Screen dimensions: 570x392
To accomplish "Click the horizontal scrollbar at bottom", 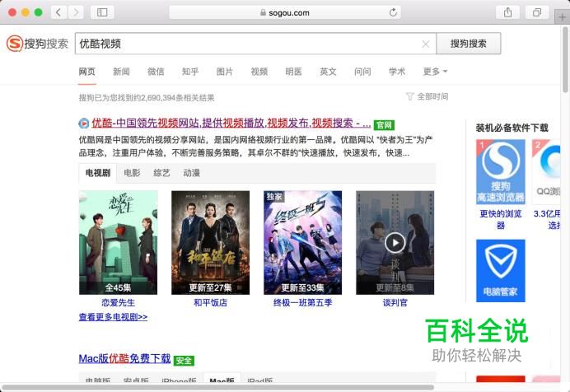I will click(x=217, y=388).
